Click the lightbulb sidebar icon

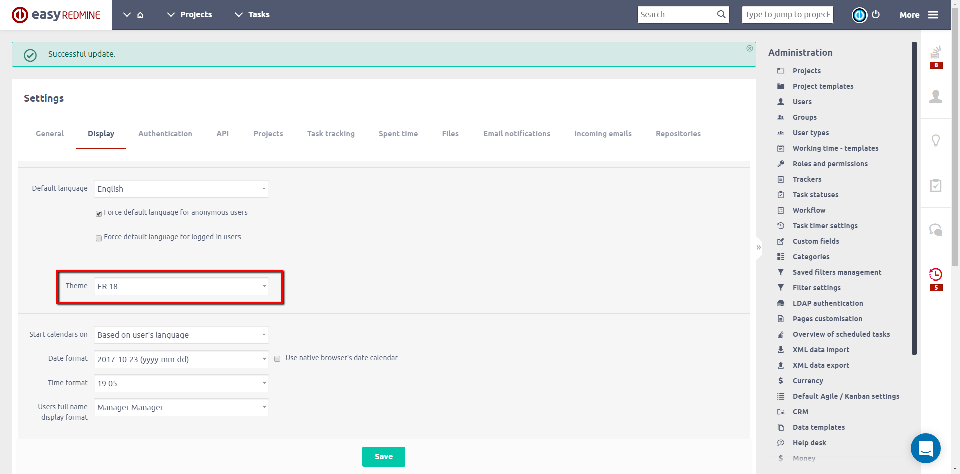(x=936, y=141)
